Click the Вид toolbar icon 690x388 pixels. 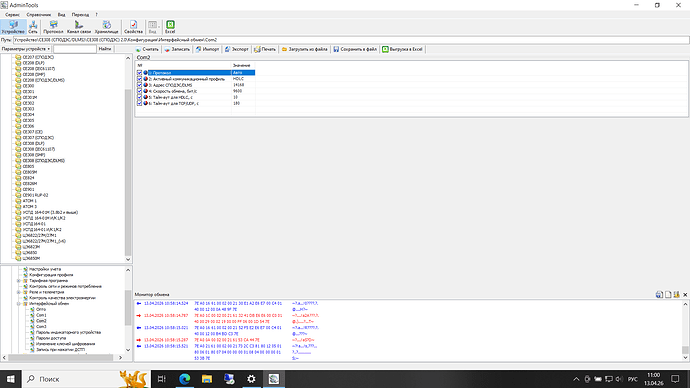(152, 27)
